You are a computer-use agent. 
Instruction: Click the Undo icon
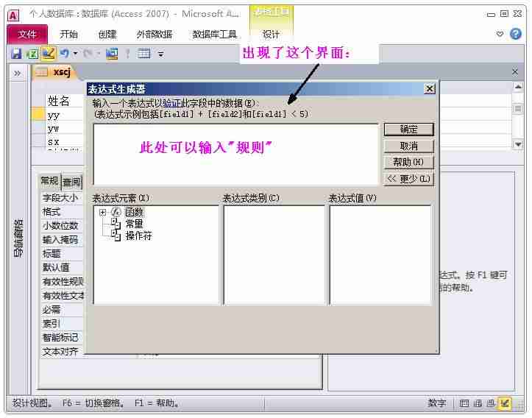coord(64,53)
